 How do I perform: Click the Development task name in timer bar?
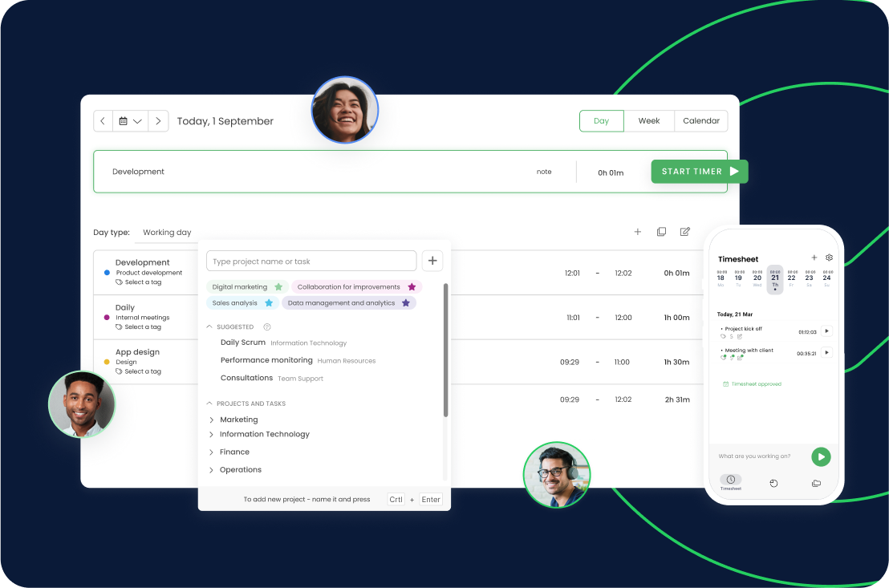point(138,171)
